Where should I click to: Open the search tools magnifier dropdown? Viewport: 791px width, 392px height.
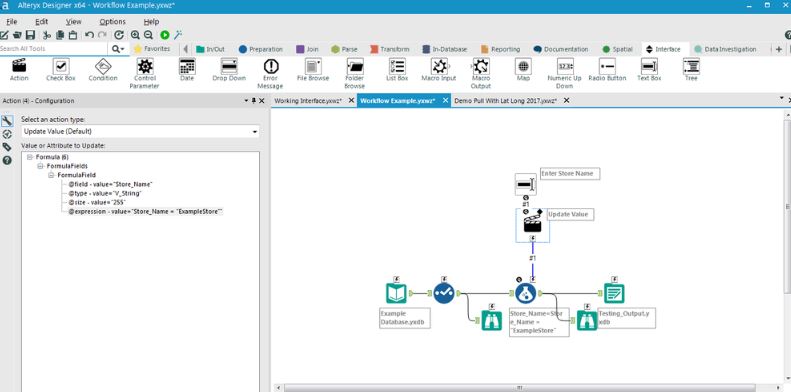coord(118,49)
